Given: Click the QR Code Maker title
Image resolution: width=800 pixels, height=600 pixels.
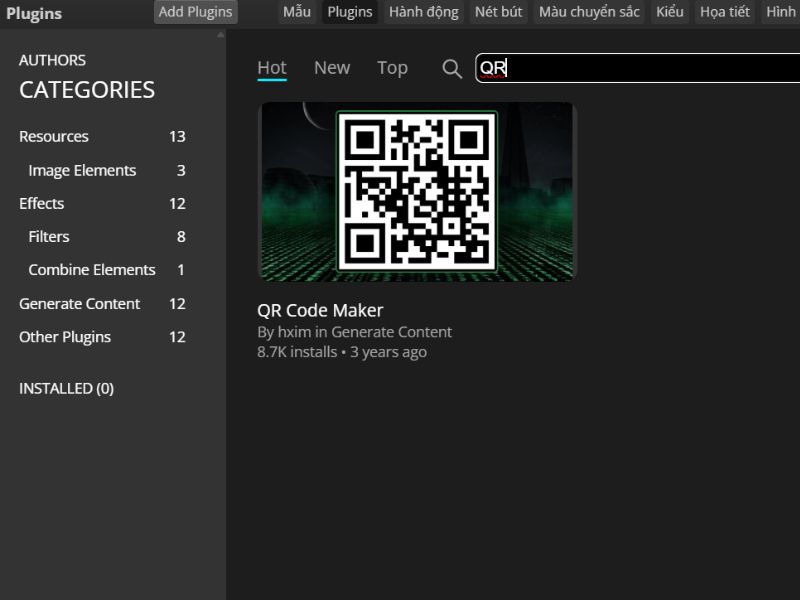Looking at the screenshot, I should [x=320, y=310].
